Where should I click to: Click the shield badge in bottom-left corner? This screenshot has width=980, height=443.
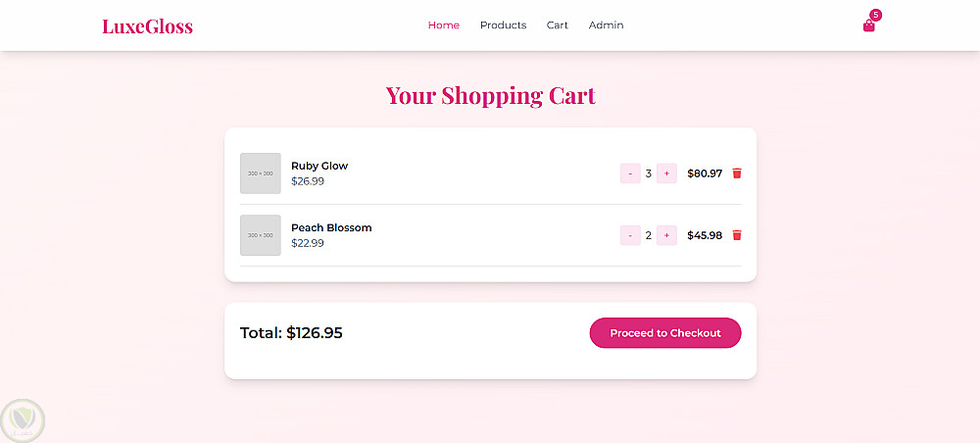pyautogui.click(x=23, y=419)
